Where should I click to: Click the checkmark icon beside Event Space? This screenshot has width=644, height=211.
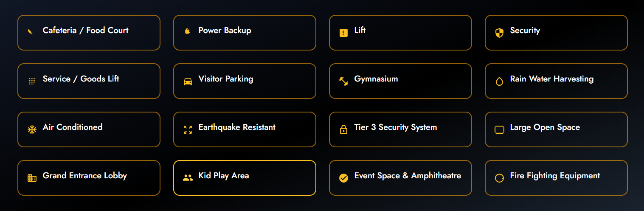coord(343,178)
